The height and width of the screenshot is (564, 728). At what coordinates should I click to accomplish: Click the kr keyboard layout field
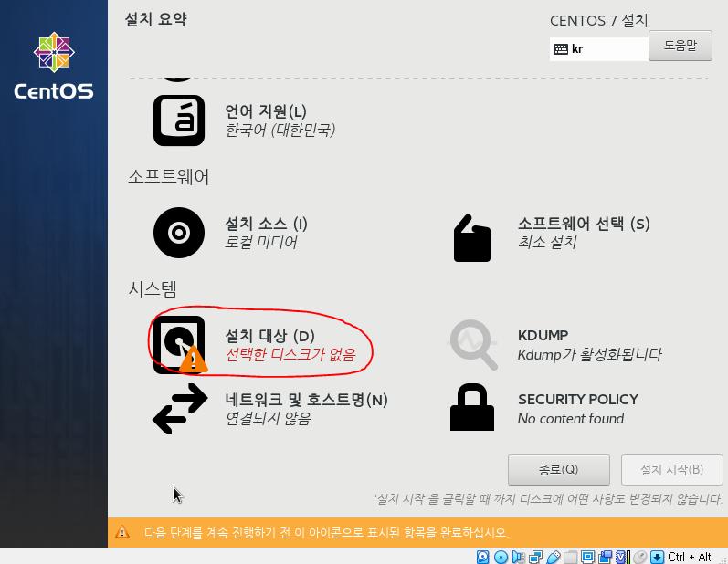tap(599, 49)
